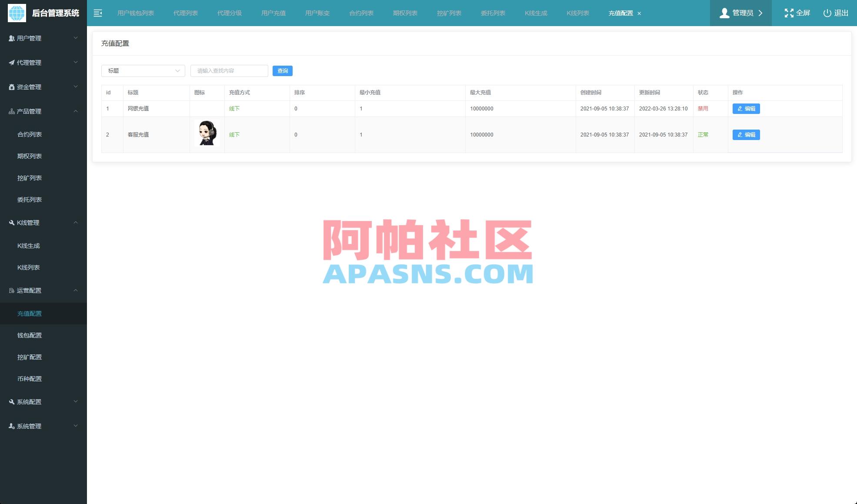Screen dimensions: 857x504
Task: Click the 请输入查找内容 search input
Action: tap(228, 70)
